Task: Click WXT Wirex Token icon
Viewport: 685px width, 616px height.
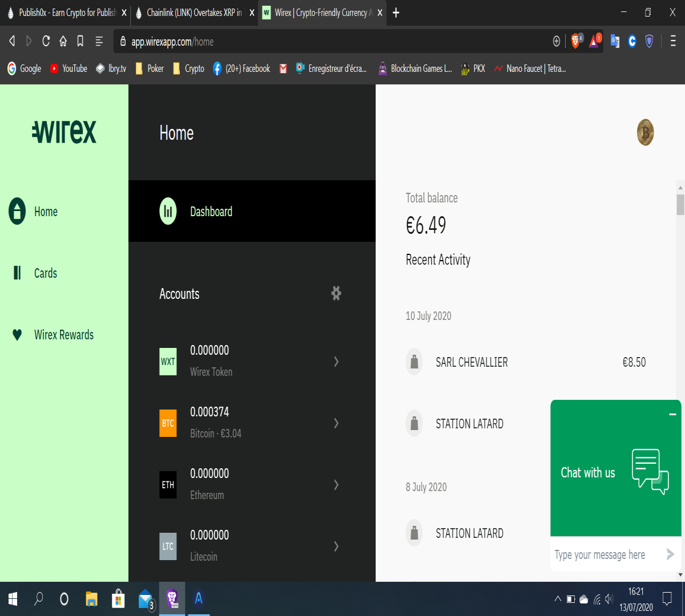Action: point(168,362)
